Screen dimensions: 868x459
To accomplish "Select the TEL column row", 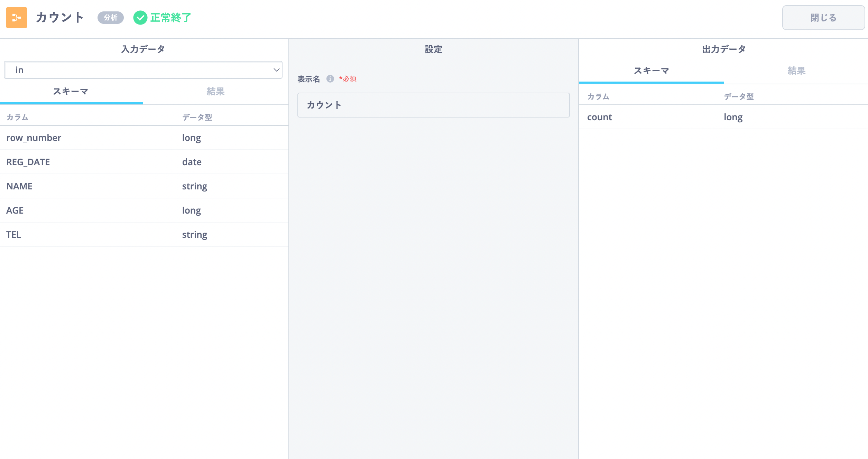I will tap(144, 235).
